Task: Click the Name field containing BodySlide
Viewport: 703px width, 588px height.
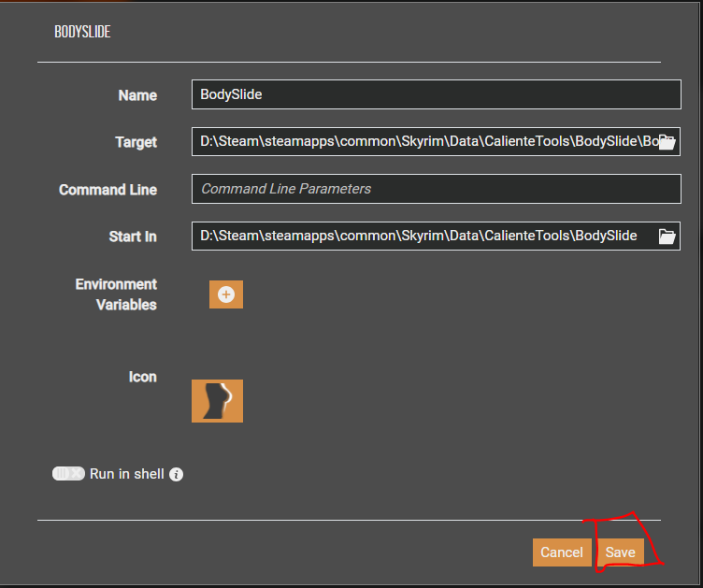Action: pos(437,94)
